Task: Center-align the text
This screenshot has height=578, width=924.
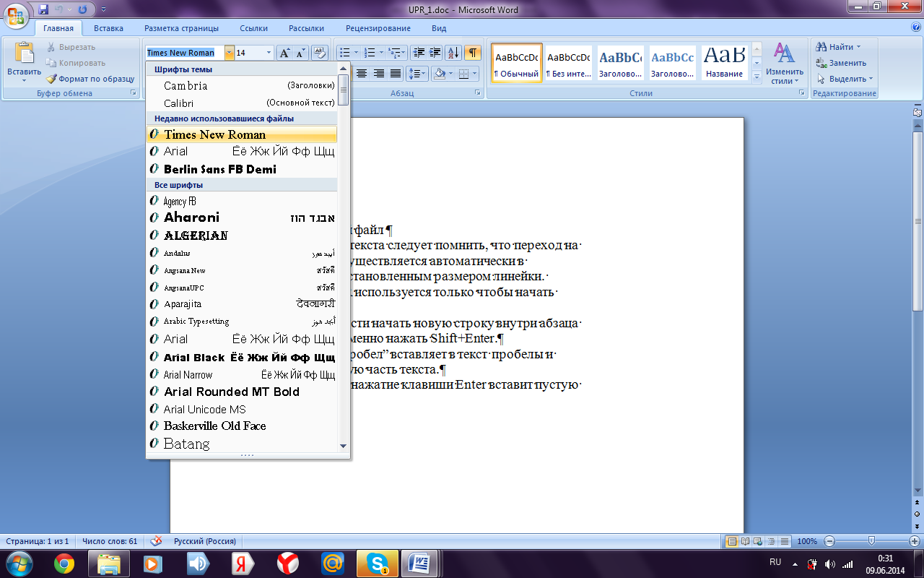Action: 362,74
